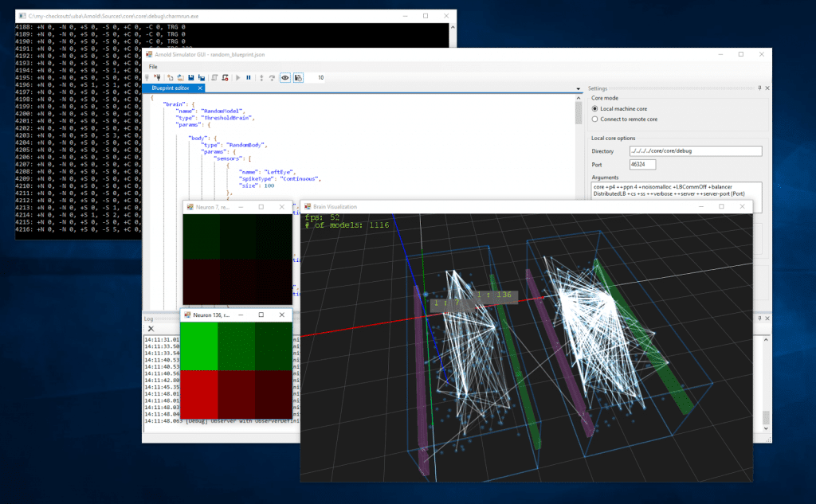Click the save-as double floppy icon
Viewport: 816px width, 504px height.
[202, 77]
